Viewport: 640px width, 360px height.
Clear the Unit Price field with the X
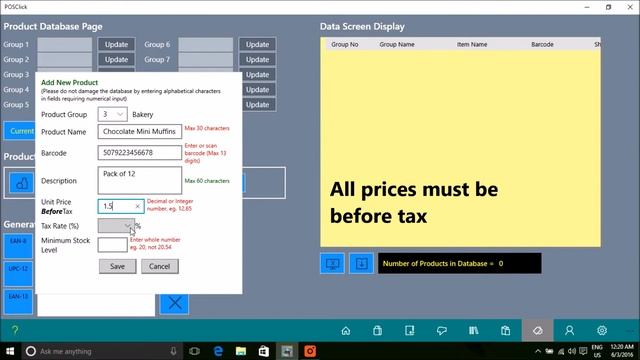coord(138,207)
